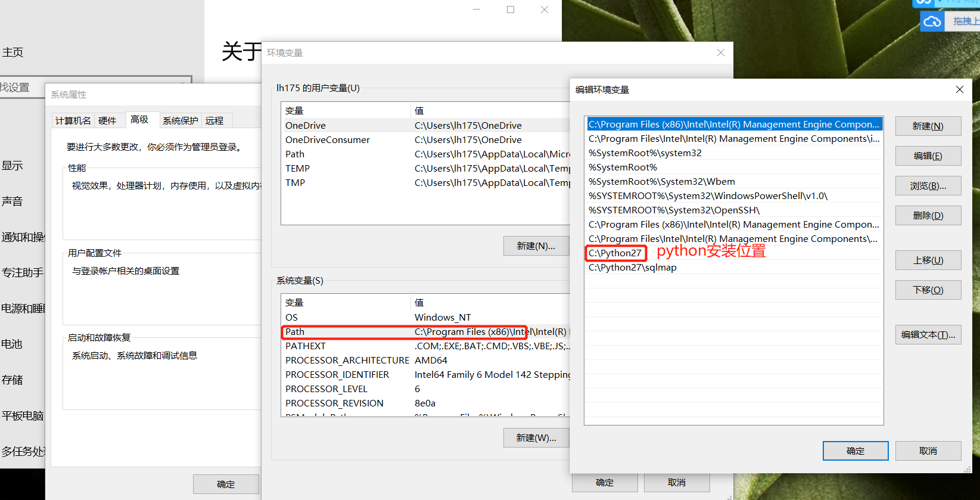The image size is (980, 500).
Task: Select the %SystemRoot%\System32\Wbem entry
Action: click(733, 182)
